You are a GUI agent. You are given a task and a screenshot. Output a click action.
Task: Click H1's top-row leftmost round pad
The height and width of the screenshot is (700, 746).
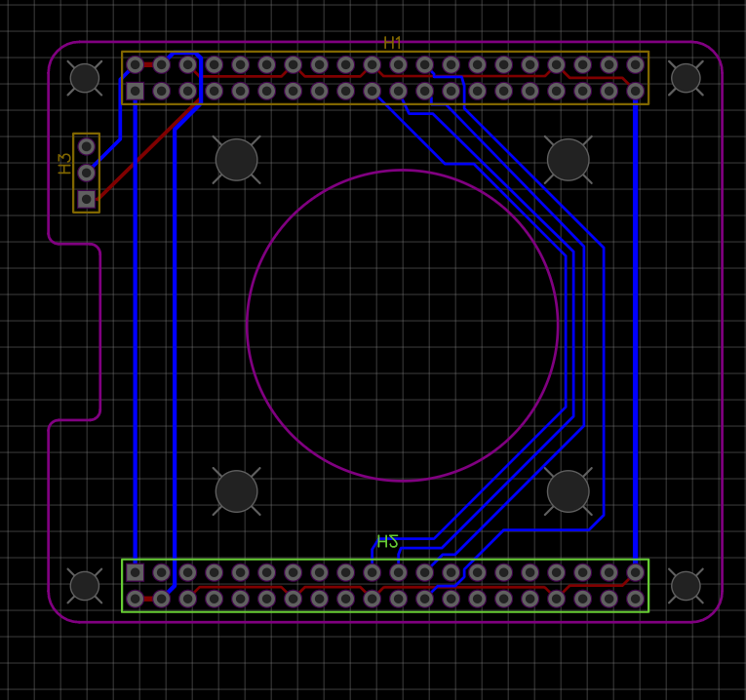[x=136, y=64]
